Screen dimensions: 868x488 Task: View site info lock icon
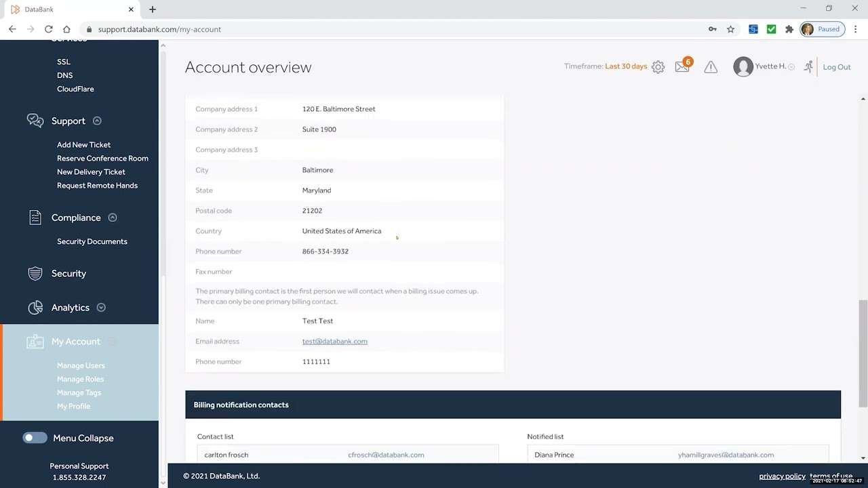(89, 29)
